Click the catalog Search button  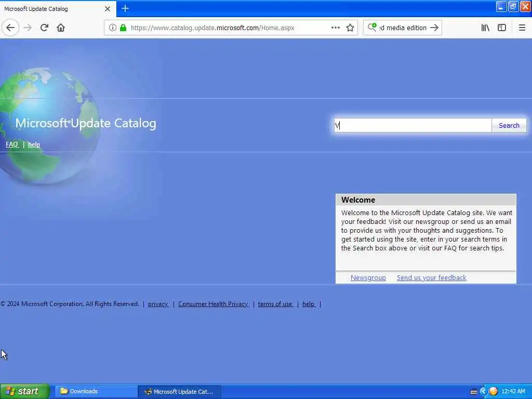(509, 126)
